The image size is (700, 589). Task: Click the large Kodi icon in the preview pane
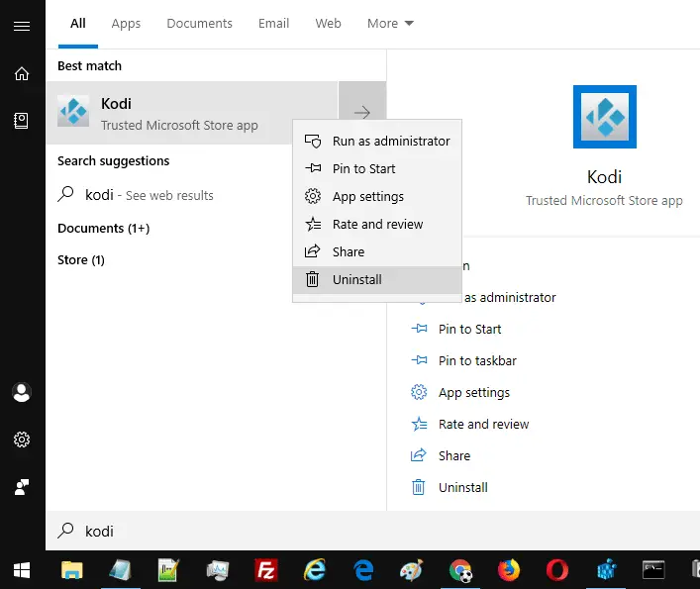(605, 117)
